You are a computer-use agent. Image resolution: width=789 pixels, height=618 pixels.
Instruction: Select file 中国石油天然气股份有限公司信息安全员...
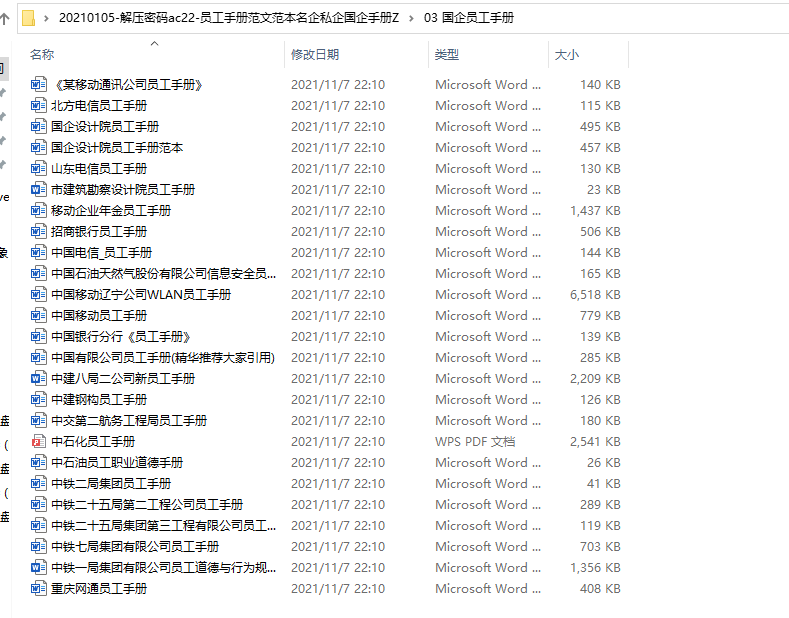pos(164,273)
